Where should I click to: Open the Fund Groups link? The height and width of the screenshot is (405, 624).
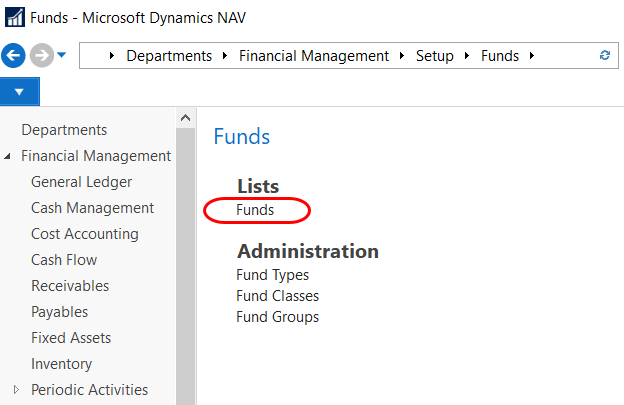tap(277, 317)
